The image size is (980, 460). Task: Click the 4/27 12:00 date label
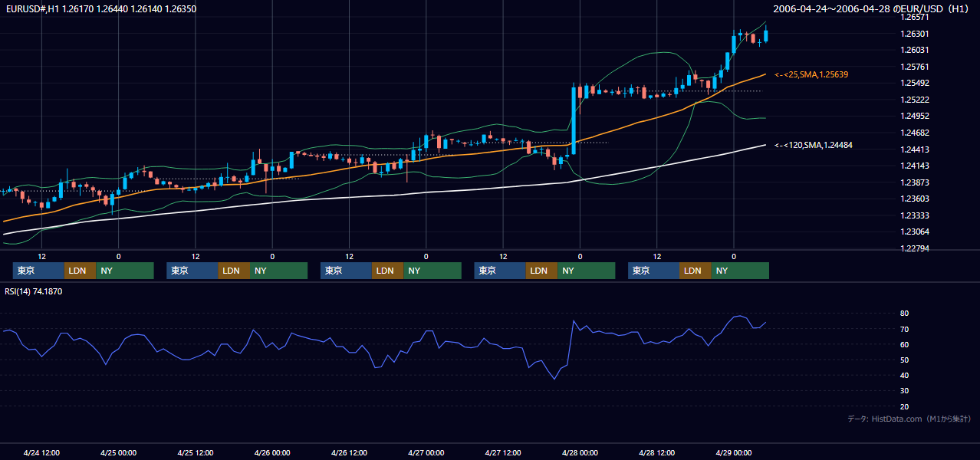(503, 452)
